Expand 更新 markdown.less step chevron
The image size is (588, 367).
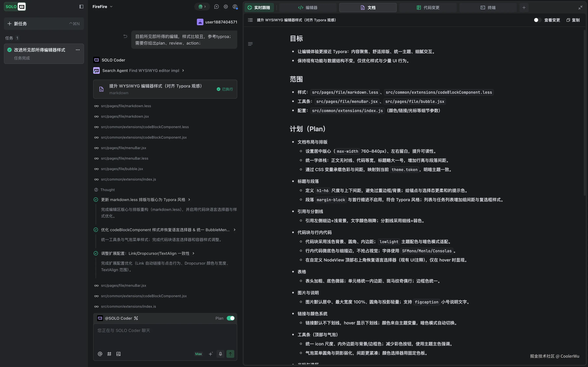pyautogui.click(x=189, y=200)
